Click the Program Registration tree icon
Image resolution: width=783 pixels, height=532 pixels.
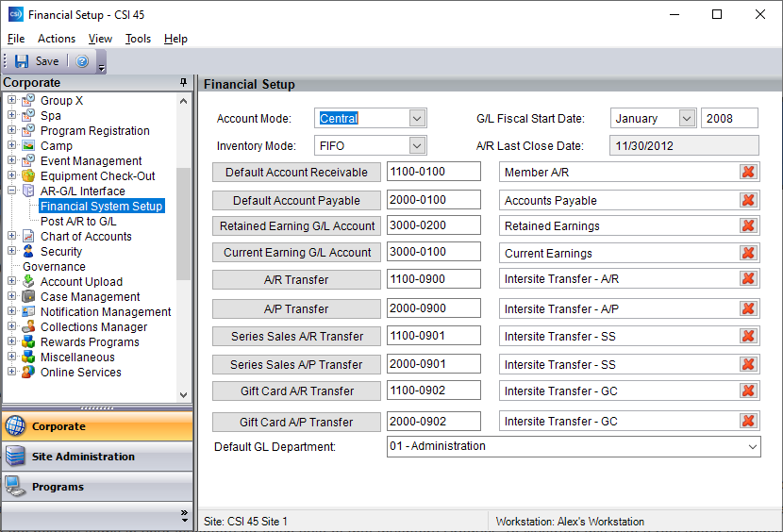click(x=28, y=130)
